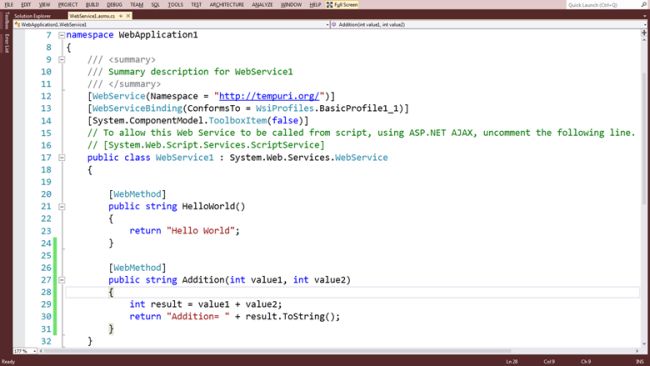Open the Toolbox side panel

[x=7, y=21]
